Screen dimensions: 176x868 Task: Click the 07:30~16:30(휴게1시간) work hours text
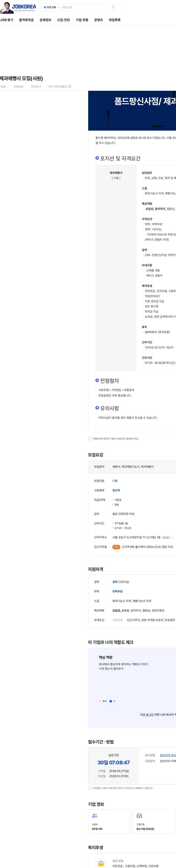[160, 363]
